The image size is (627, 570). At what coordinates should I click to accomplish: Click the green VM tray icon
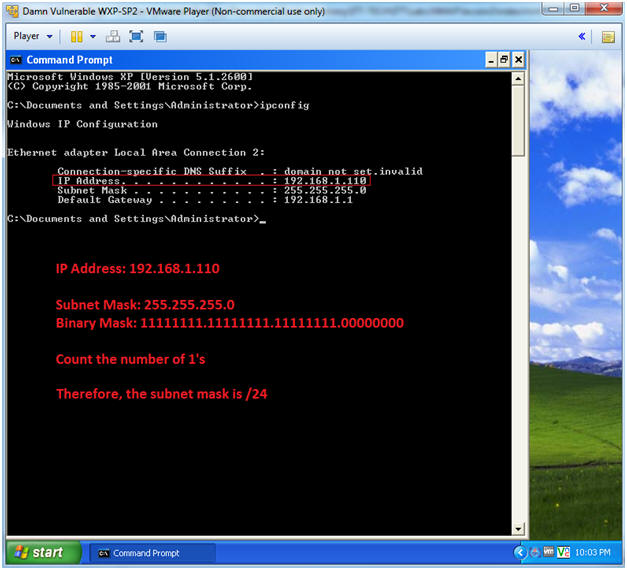(563, 552)
